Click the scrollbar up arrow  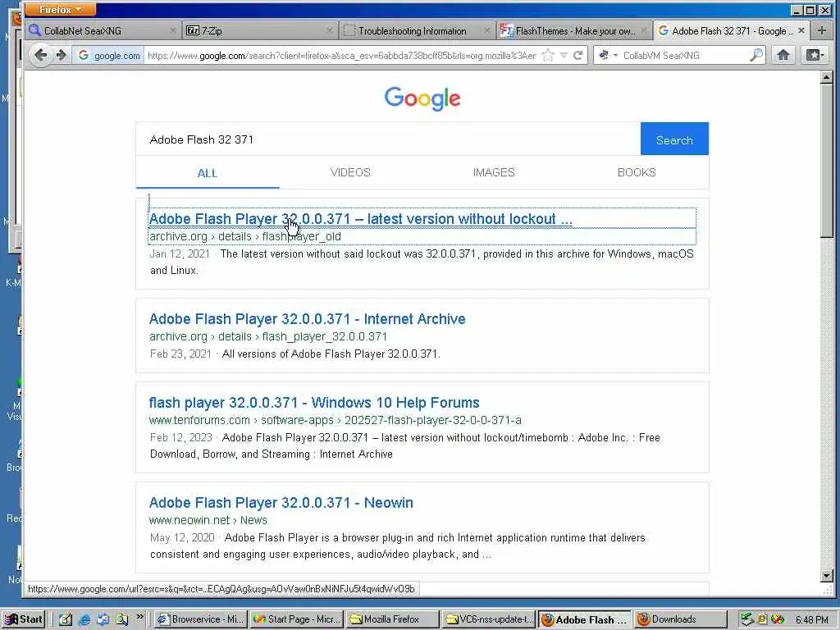[826, 78]
